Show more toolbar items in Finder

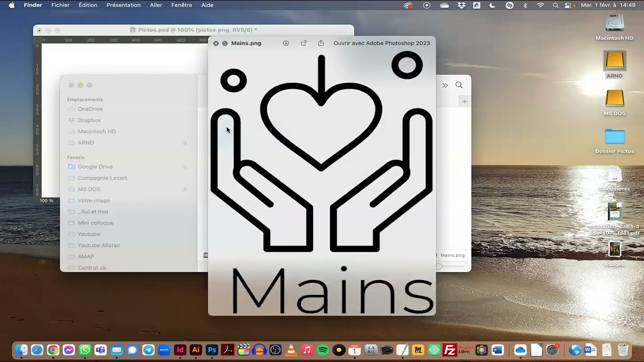445,85
